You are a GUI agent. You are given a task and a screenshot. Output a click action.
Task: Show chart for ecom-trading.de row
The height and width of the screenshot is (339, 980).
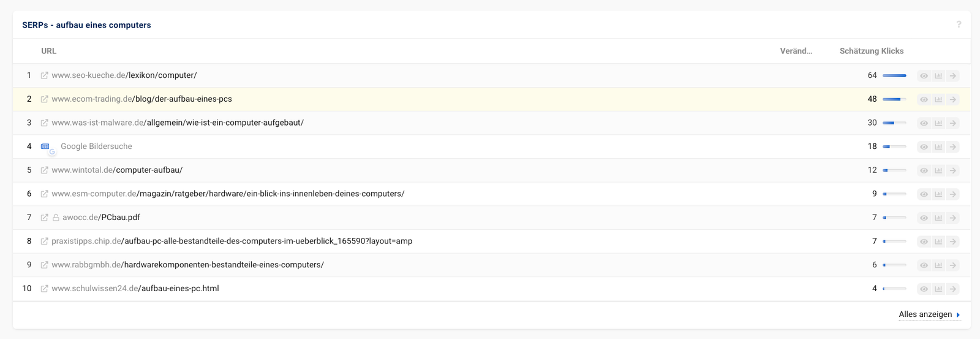click(938, 99)
